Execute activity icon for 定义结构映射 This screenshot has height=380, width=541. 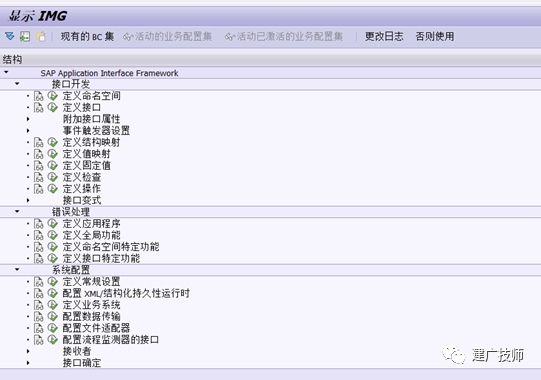pyautogui.click(x=52, y=142)
